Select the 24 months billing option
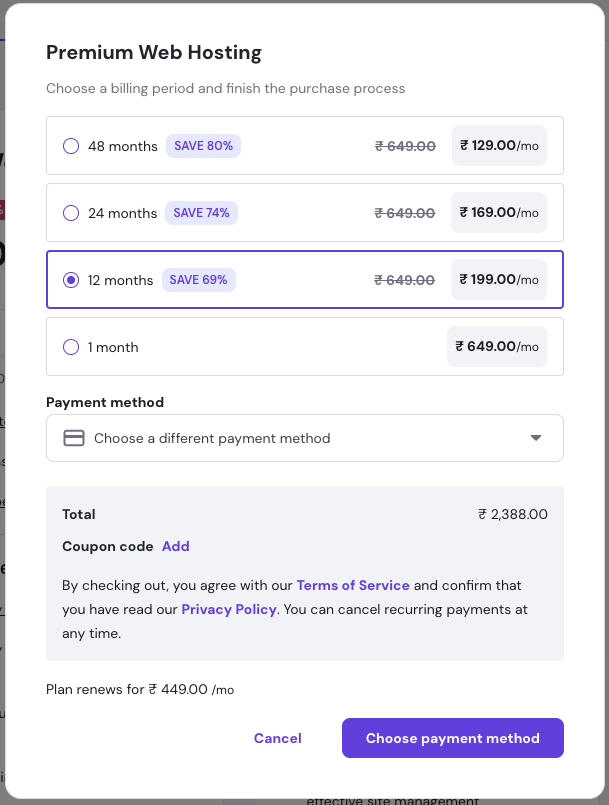This screenshot has height=805, width=609. click(70, 212)
